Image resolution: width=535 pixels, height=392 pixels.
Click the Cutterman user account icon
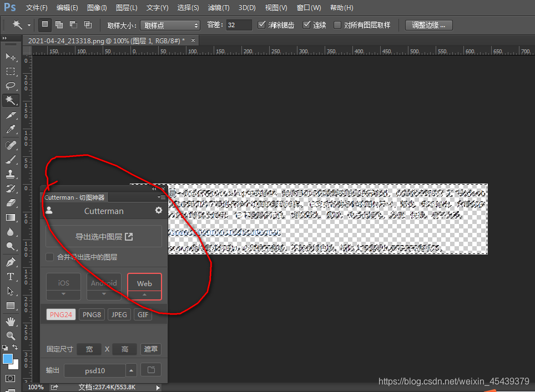pos(49,210)
